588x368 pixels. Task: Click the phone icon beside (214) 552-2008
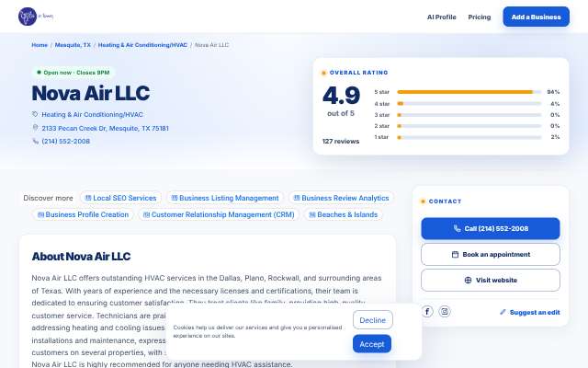pyautogui.click(x=35, y=141)
